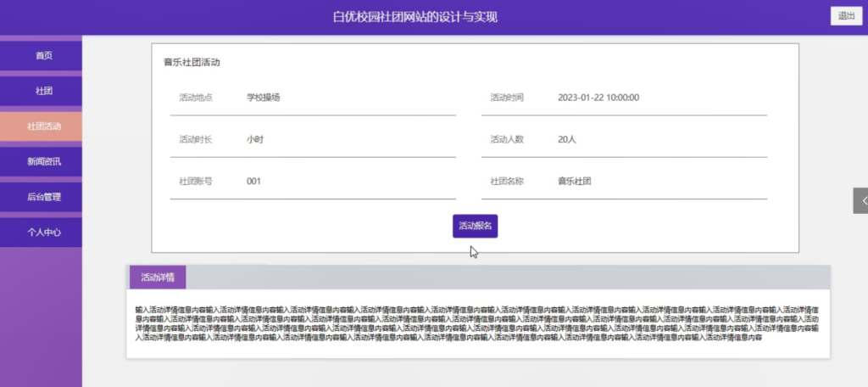Switch to the 活动详情 tab
Image resolution: width=868 pixels, height=387 pixels.
[158, 278]
